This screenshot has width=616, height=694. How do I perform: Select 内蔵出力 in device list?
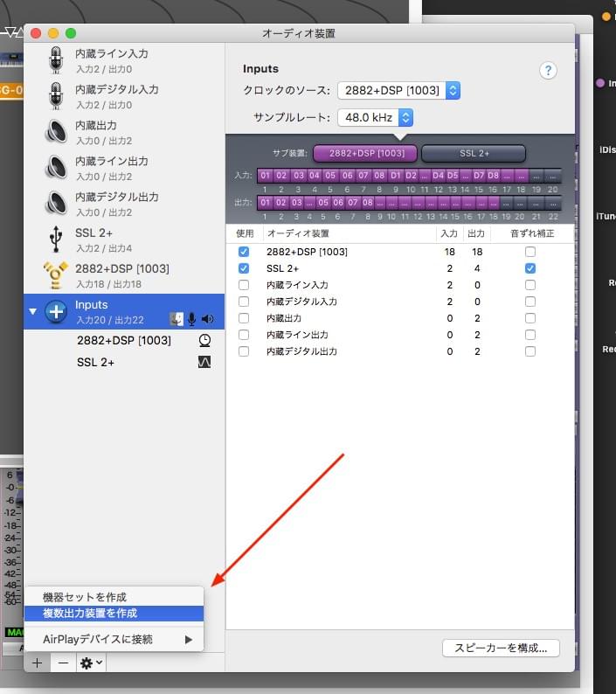[124, 132]
